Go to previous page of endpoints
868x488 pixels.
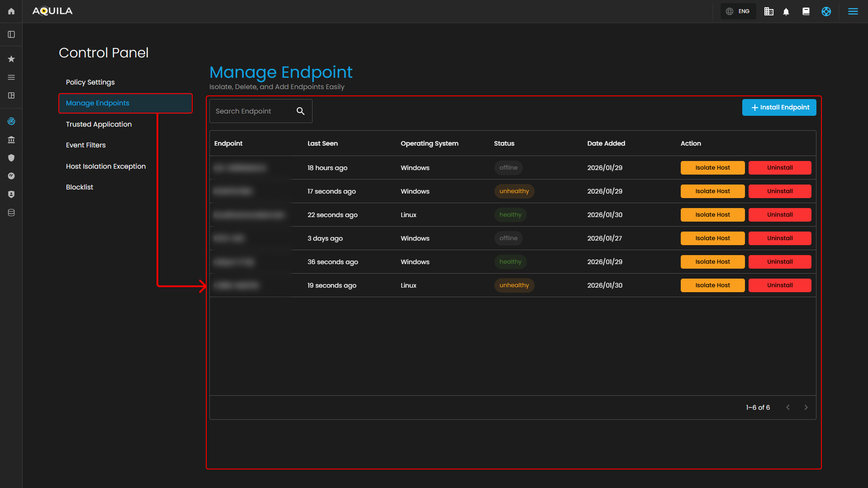coord(788,407)
